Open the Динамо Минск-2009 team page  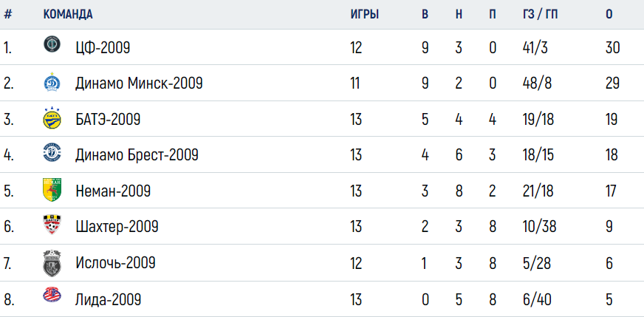point(140,84)
